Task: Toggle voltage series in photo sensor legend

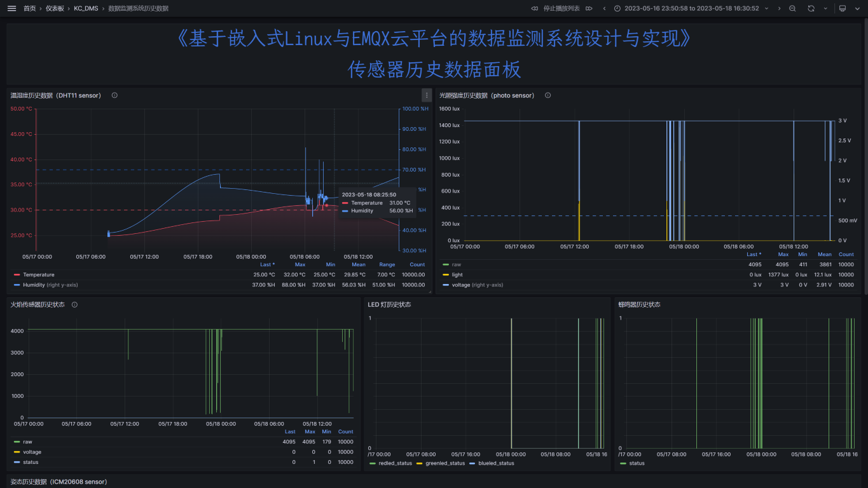Action: tap(477, 285)
